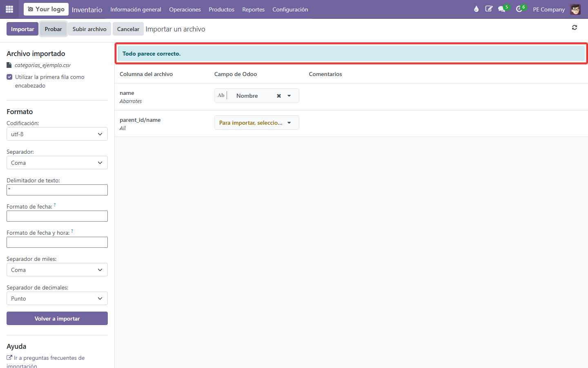Click the Campo de Odoo column header
The image size is (588, 368).
[x=236, y=74]
